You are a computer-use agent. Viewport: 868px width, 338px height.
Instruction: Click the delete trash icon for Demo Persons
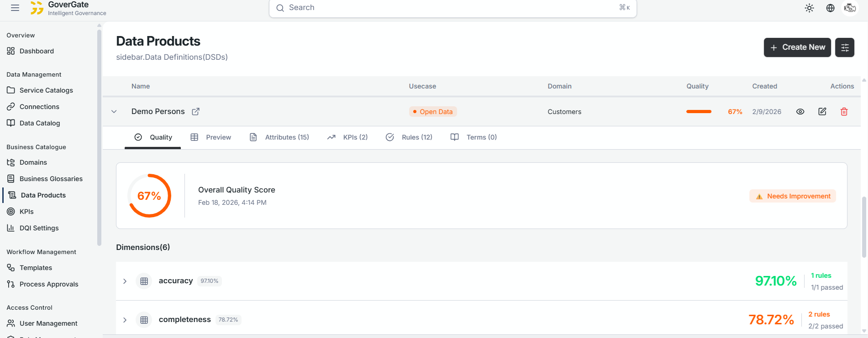pos(844,112)
